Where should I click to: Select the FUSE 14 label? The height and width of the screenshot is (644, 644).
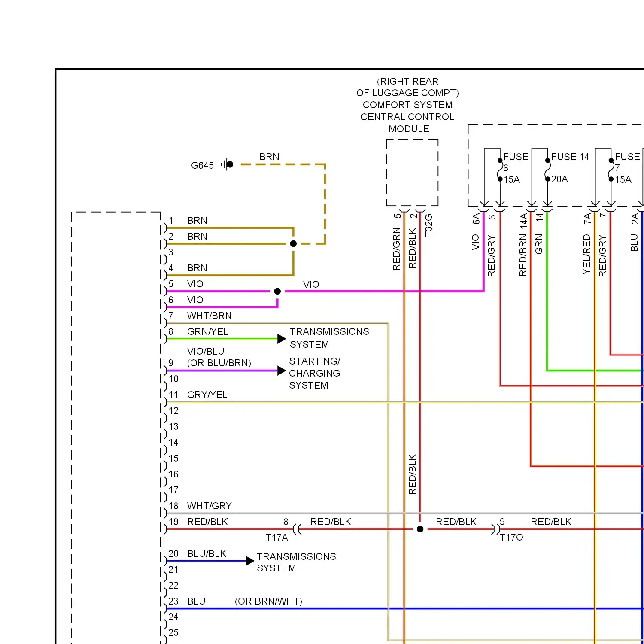pos(570,157)
